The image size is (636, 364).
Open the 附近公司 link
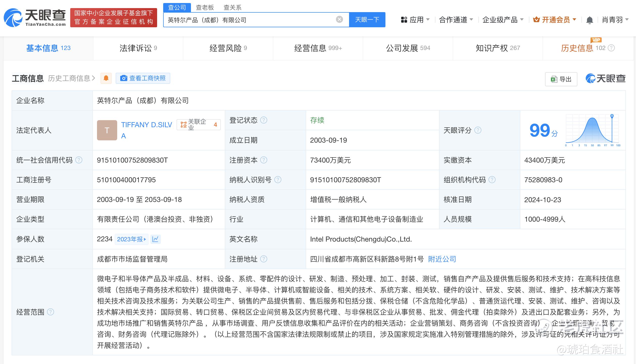pyautogui.click(x=442, y=259)
